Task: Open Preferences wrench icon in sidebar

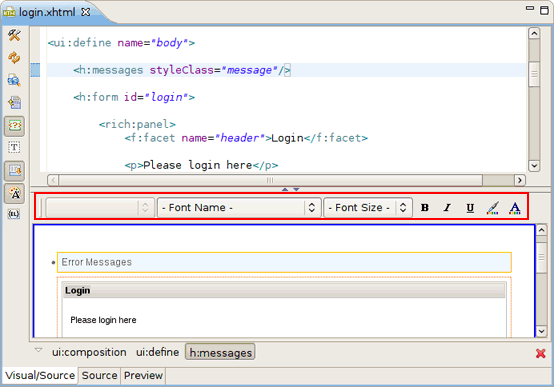Action: pos(14,35)
